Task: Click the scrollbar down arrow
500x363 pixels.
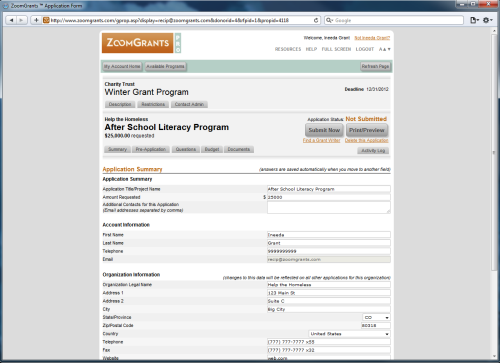Action: (494, 356)
